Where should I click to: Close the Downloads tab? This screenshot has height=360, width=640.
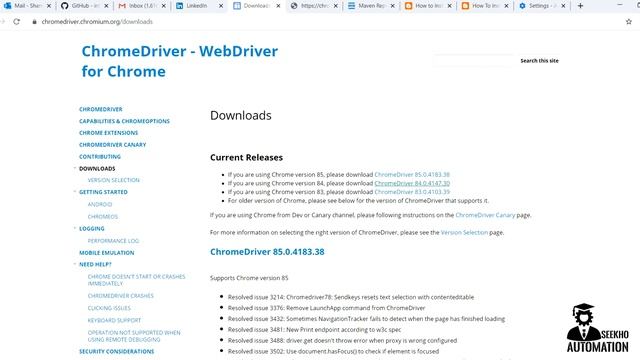(278, 6)
